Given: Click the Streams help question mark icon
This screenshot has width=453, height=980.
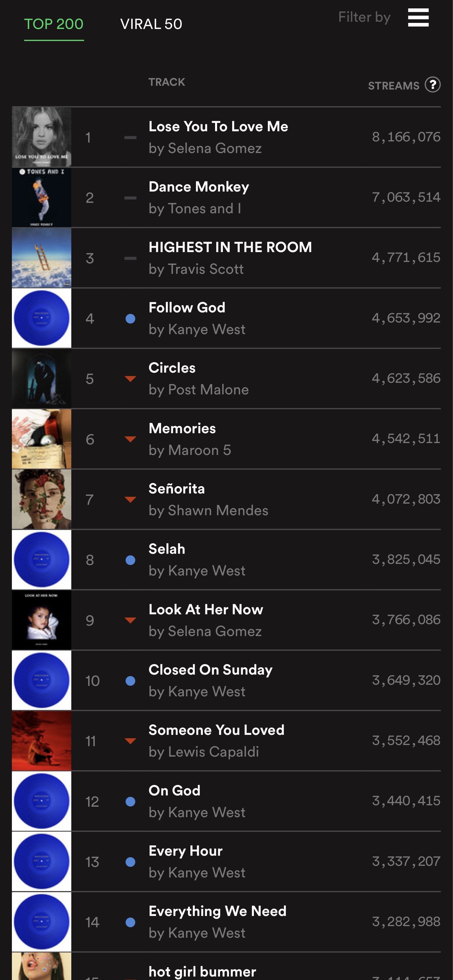Looking at the screenshot, I should point(432,85).
